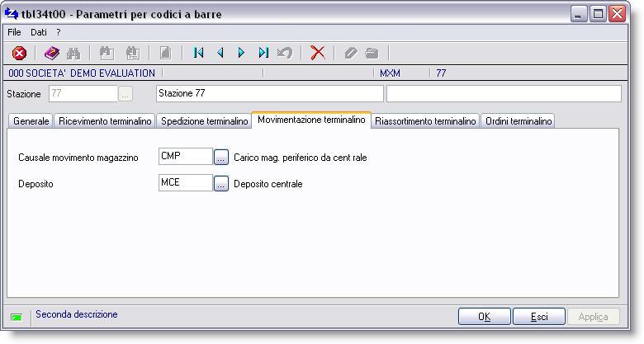
Task: Click the binoculars search icon
Action: (x=73, y=53)
